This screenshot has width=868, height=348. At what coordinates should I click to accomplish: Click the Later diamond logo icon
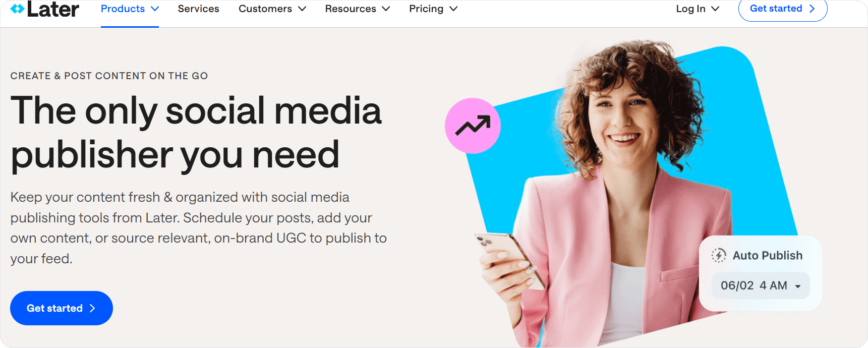pos(17,9)
